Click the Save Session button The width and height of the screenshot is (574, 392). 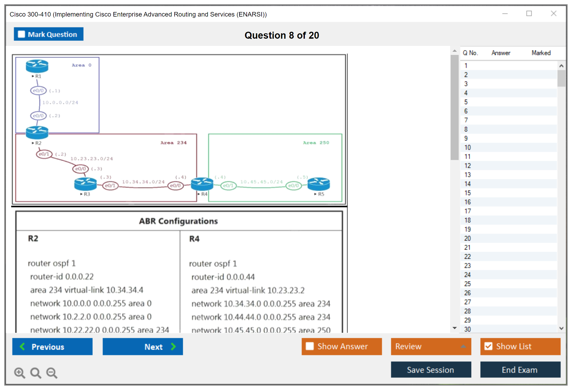[431, 370]
